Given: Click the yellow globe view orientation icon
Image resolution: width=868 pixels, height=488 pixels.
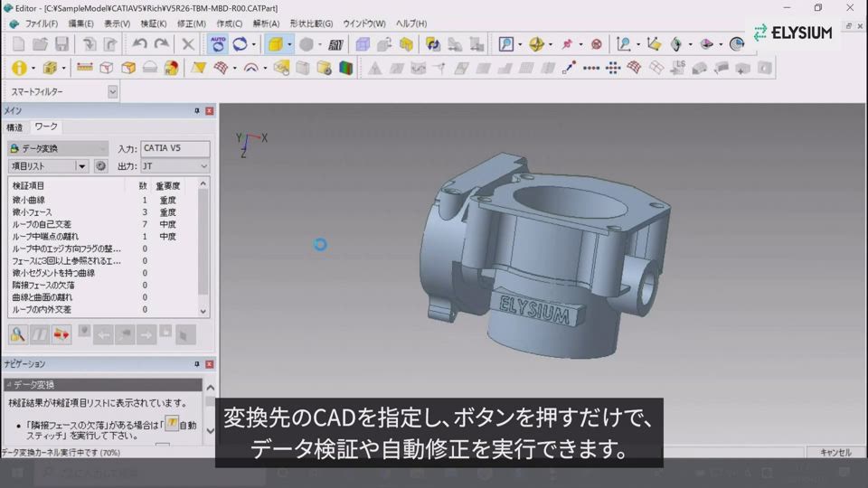Looking at the screenshot, I should pos(536,43).
